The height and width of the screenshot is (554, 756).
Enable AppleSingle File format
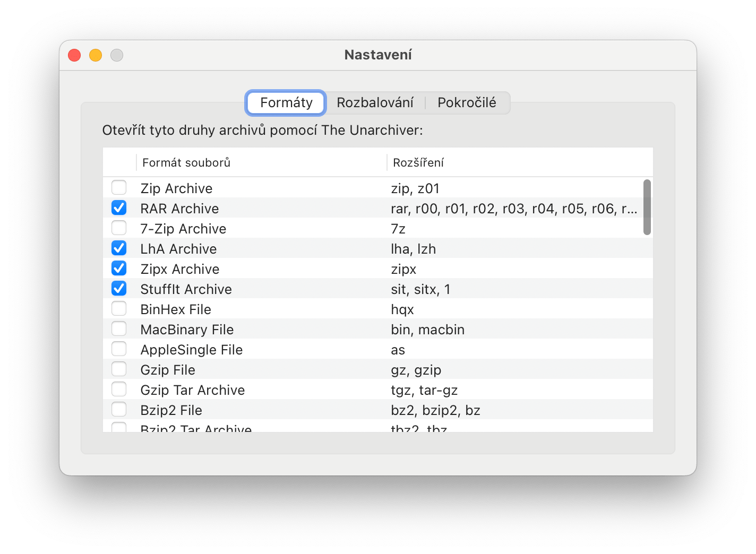(x=119, y=349)
